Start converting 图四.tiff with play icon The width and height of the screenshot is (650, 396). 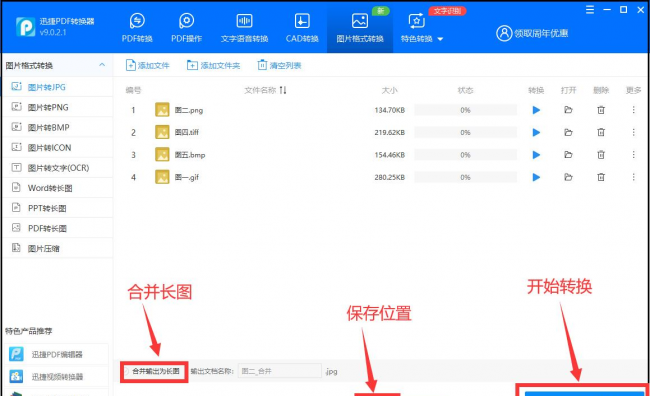(536, 132)
